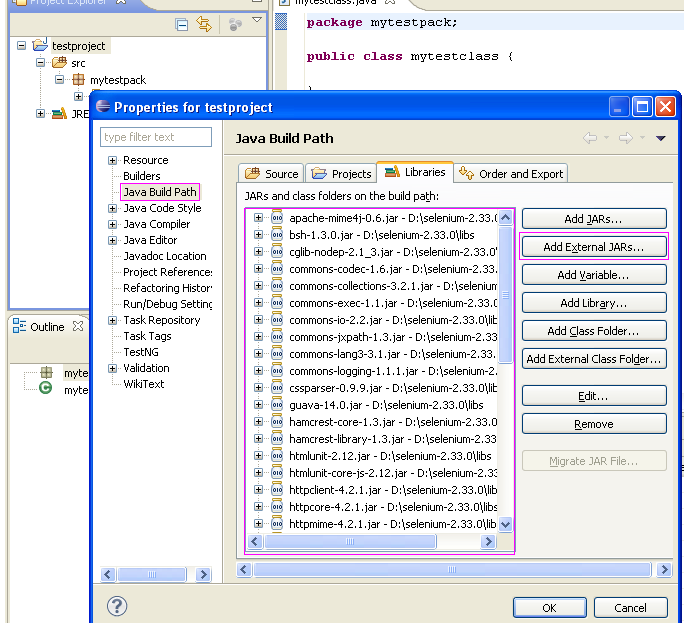Open Project Explorer view menu arrow
The height and width of the screenshot is (623, 684).
coord(257,20)
